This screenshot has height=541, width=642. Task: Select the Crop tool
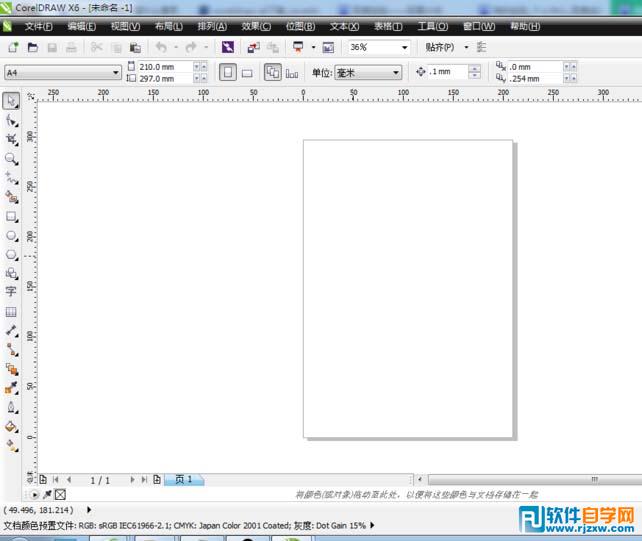11,139
